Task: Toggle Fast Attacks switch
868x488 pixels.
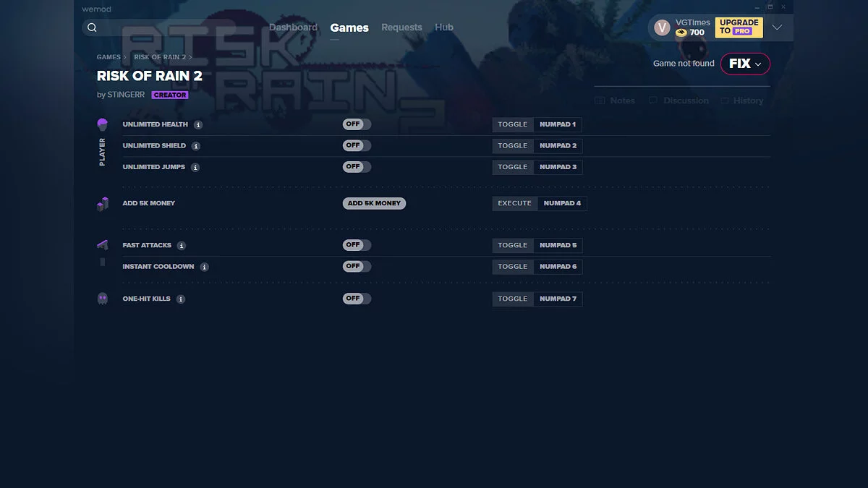Action: click(357, 245)
